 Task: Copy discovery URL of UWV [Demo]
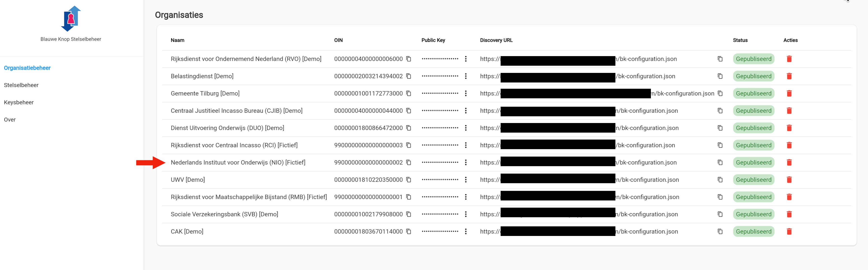click(720, 180)
